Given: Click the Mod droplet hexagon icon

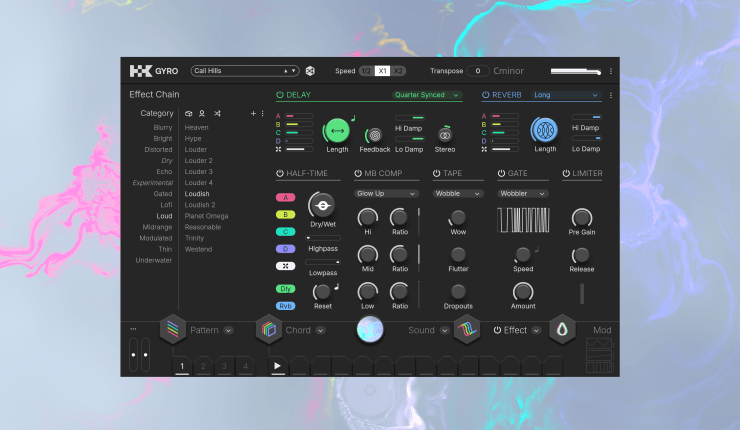Looking at the screenshot, I should [562, 330].
